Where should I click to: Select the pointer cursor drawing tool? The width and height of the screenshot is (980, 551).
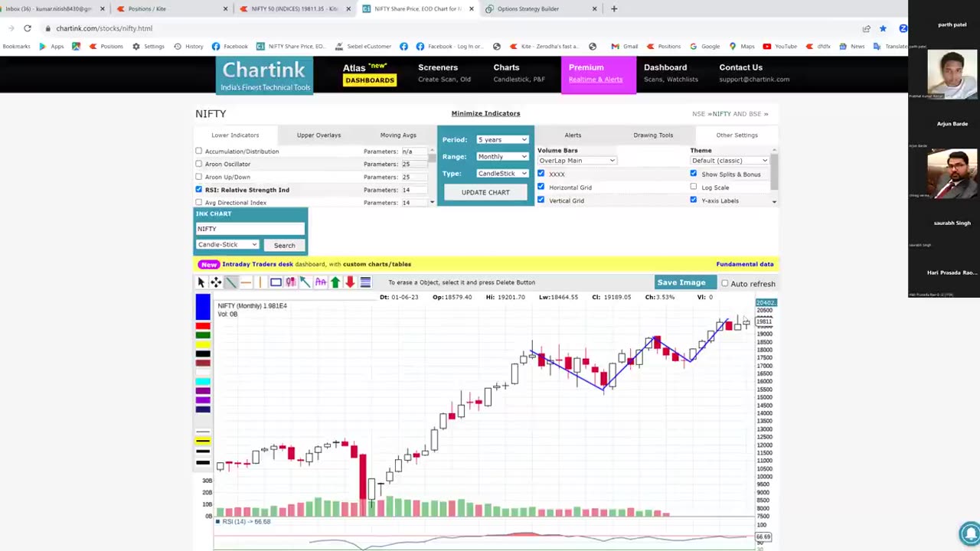201,282
